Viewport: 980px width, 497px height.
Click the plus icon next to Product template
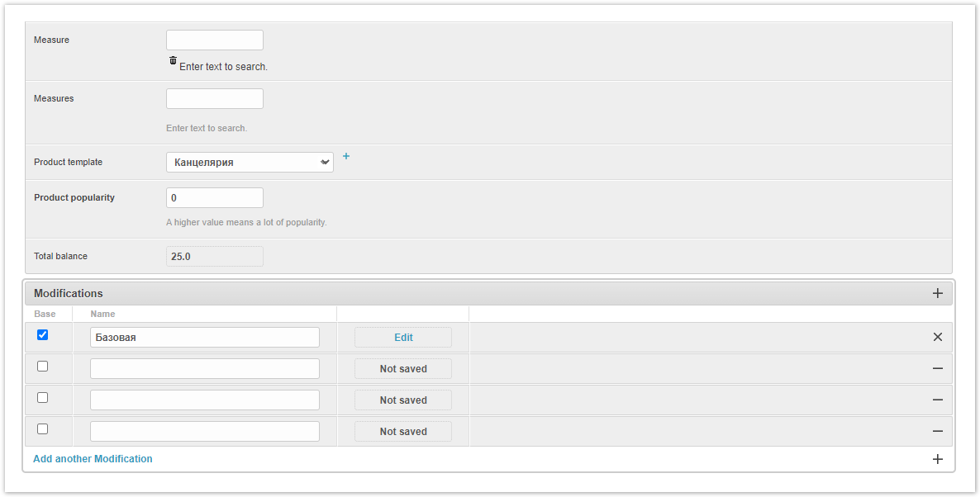point(346,156)
